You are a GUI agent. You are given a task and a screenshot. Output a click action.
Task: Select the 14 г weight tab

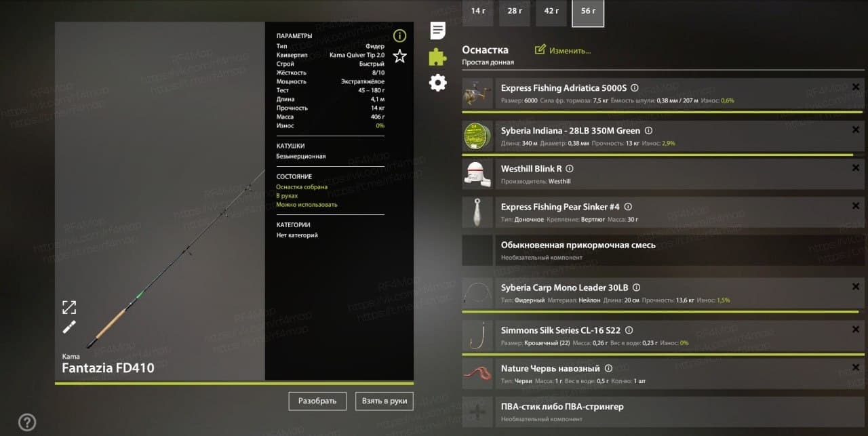click(x=478, y=12)
